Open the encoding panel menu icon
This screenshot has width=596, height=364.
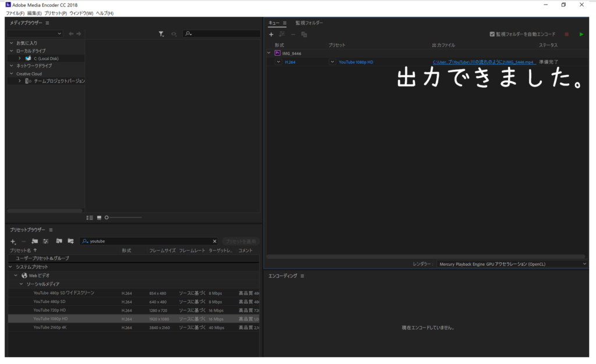pyautogui.click(x=302, y=276)
